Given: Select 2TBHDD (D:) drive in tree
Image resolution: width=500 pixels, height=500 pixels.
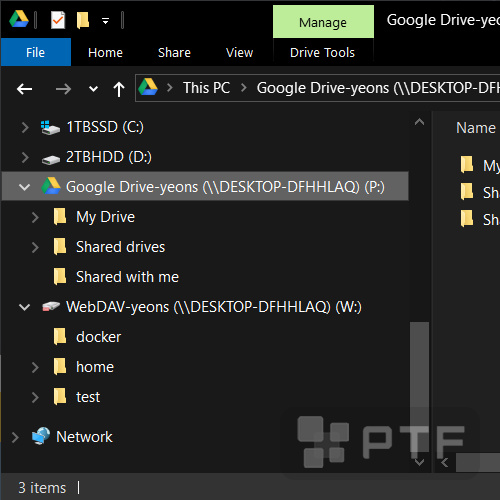Looking at the screenshot, I should click(109, 157).
